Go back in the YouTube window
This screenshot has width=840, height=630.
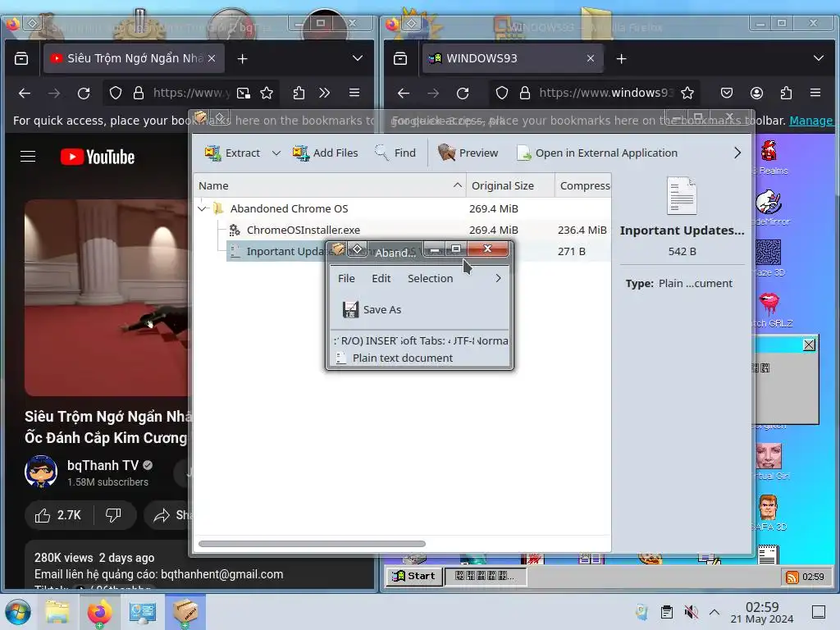(x=24, y=94)
